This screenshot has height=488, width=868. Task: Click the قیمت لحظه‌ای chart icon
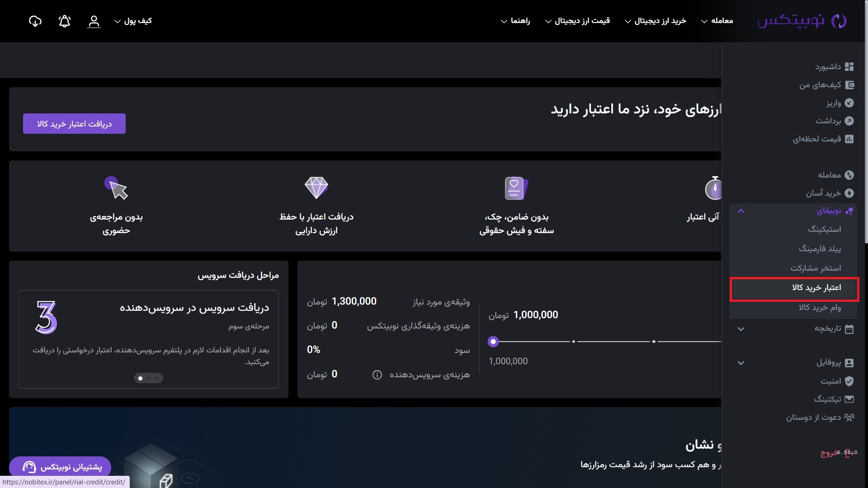[x=849, y=139]
